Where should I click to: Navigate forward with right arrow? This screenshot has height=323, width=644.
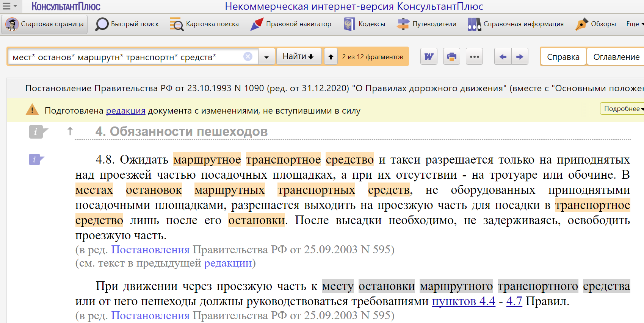click(520, 57)
